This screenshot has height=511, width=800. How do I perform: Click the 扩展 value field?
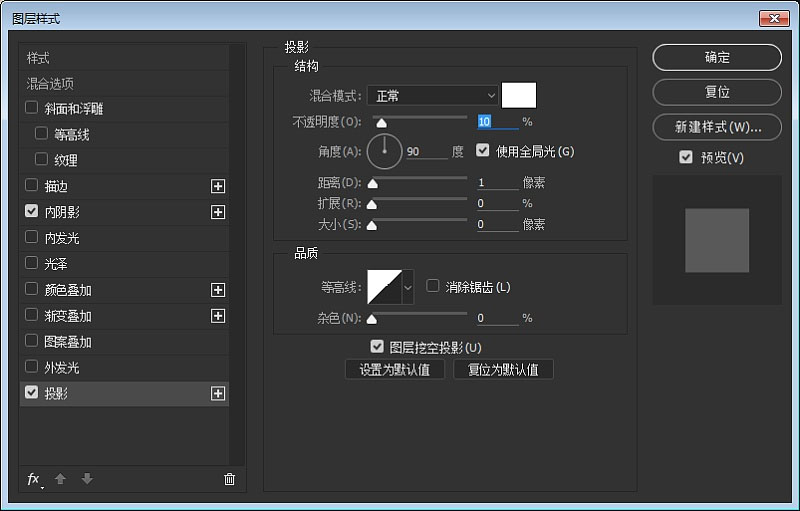497,203
